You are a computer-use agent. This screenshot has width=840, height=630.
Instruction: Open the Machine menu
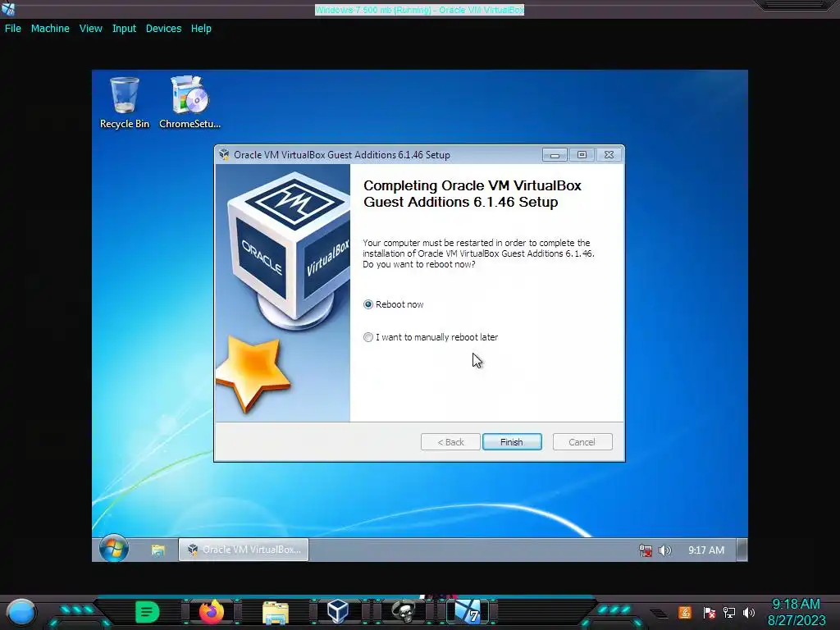click(x=50, y=29)
